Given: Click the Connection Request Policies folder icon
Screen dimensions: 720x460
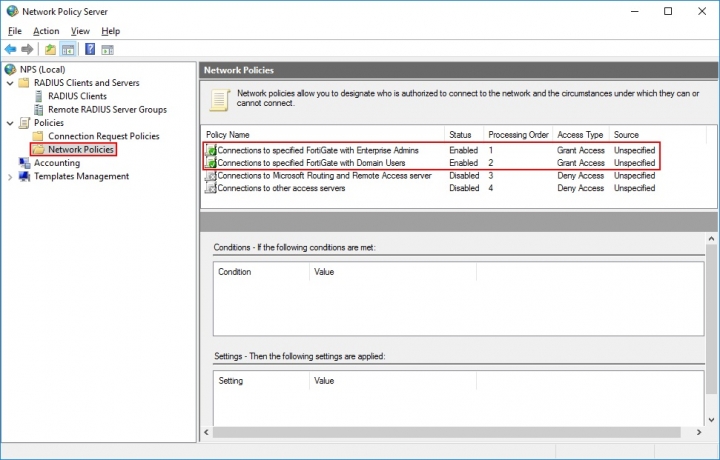Looking at the screenshot, I should click(x=38, y=136).
